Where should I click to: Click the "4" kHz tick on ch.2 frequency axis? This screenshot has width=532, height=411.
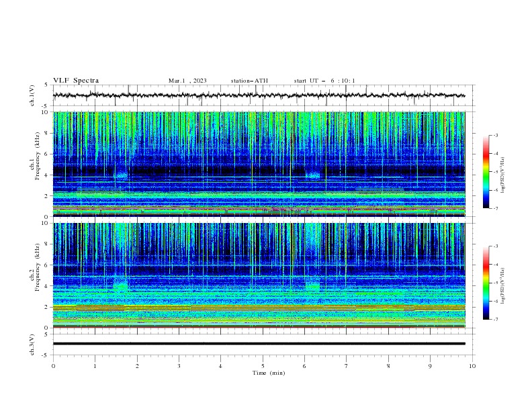pos(47,286)
